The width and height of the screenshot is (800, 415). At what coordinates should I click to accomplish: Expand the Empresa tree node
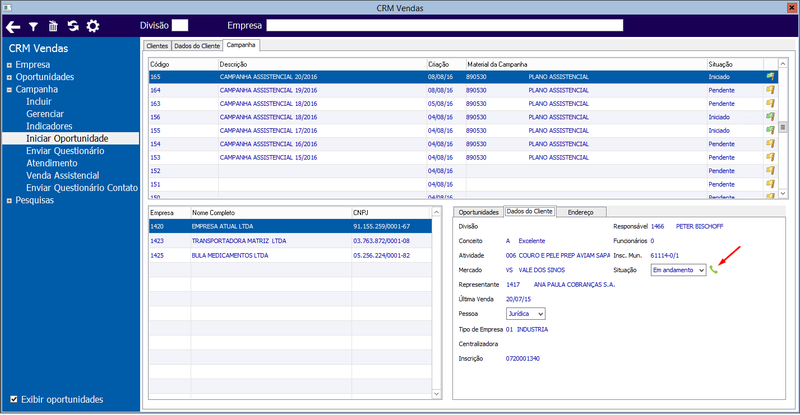pos(9,65)
